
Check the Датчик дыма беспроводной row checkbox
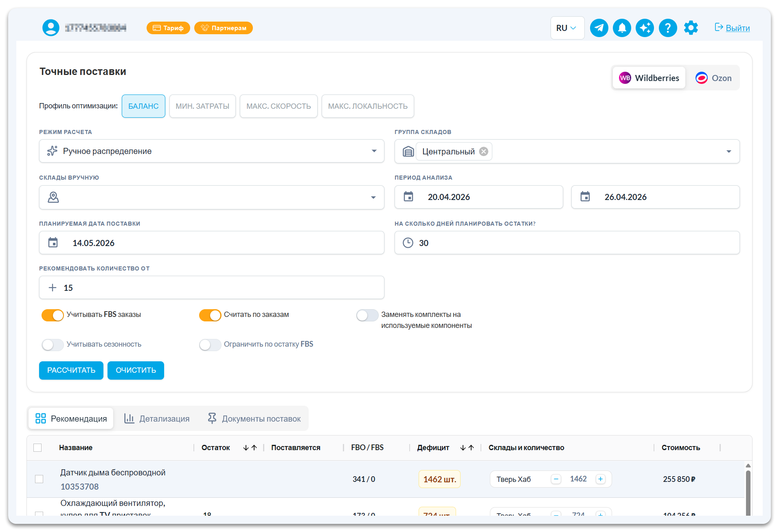tap(39, 479)
